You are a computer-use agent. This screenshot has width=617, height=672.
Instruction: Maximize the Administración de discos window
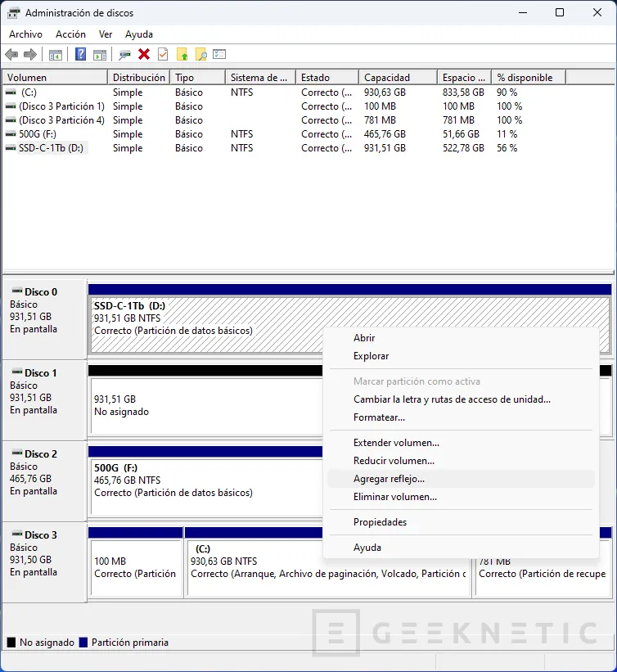click(560, 12)
